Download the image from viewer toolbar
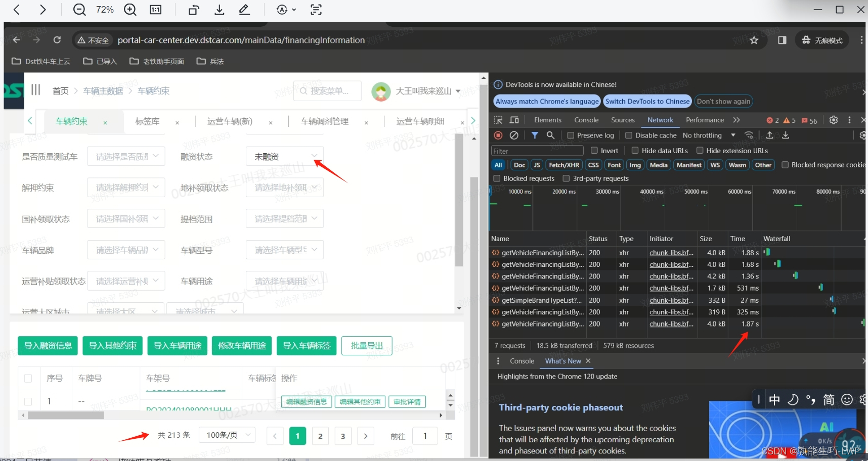This screenshot has width=868, height=461. click(219, 10)
